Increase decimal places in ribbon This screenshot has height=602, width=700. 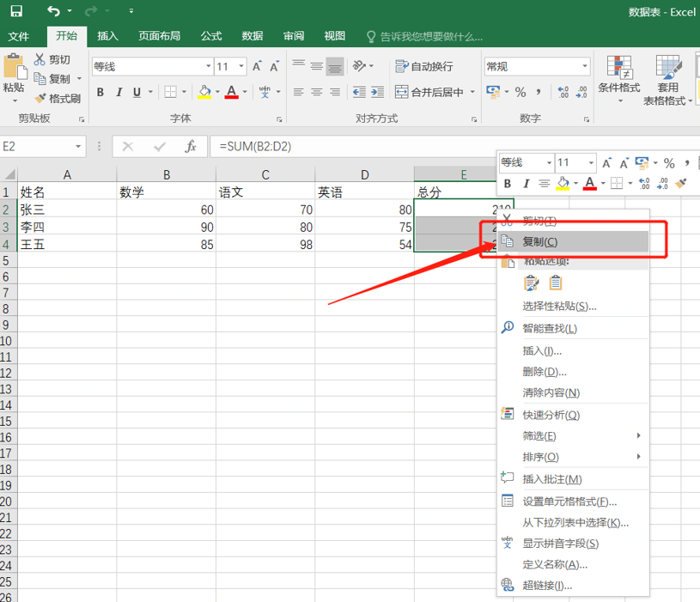tap(563, 93)
